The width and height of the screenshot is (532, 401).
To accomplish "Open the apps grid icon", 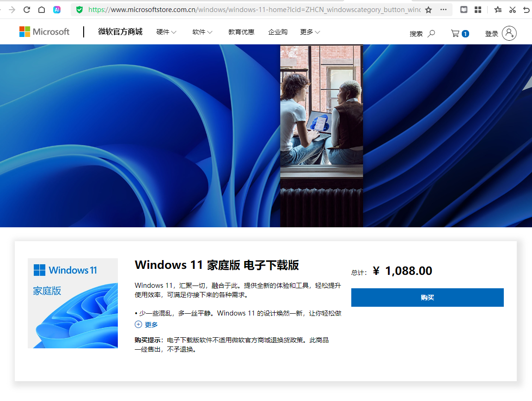I will 478,10.
